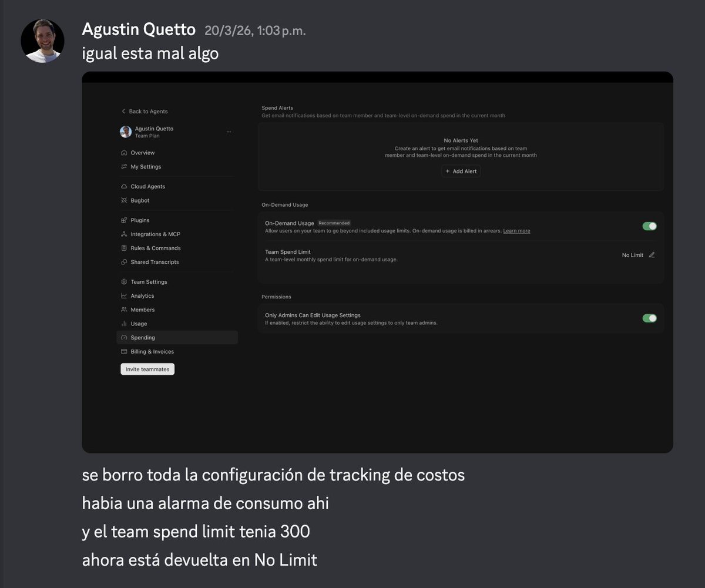Click the line 'y el team spend limit tenia 300'

[x=196, y=532]
